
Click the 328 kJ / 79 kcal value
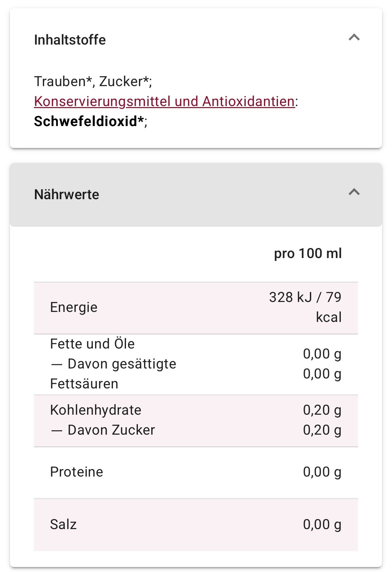(305, 307)
